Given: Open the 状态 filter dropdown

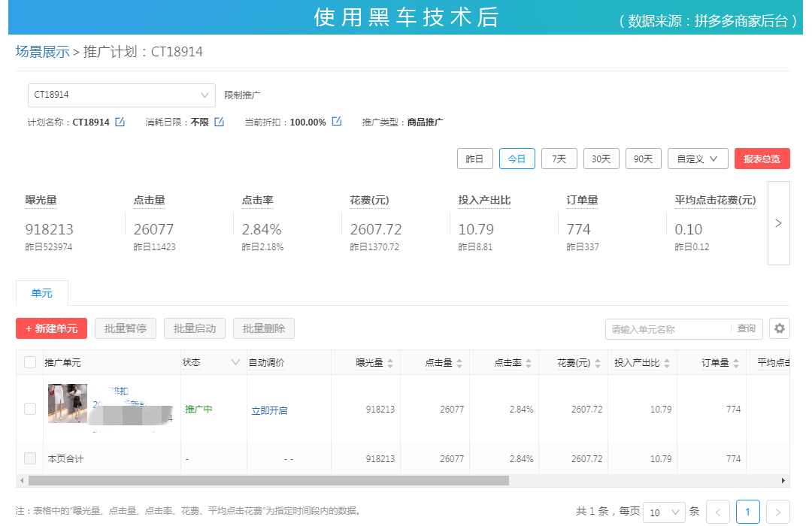Looking at the screenshot, I should [235, 362].
